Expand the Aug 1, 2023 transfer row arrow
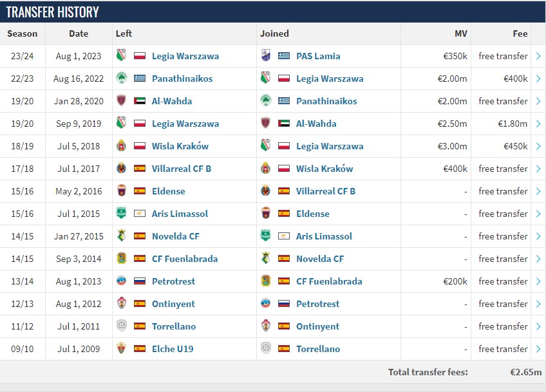 538,56
